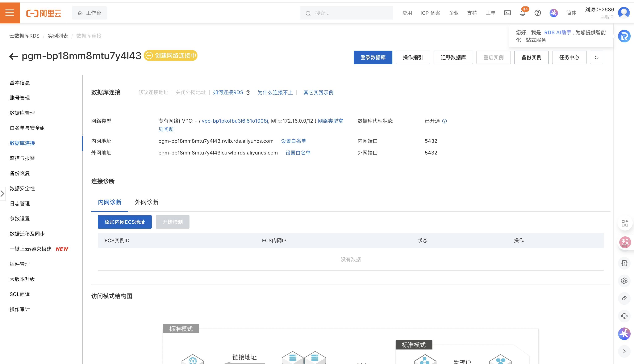Image resolution: width=634 pixels, height=364 pixels.
Task: Click the customer service headset icon
Action: (624, 316)
